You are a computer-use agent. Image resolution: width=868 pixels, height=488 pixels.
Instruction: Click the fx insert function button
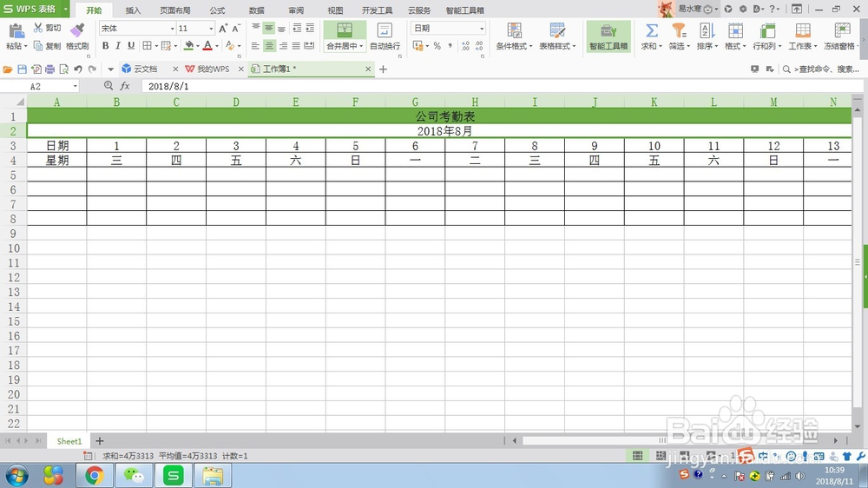125,86
